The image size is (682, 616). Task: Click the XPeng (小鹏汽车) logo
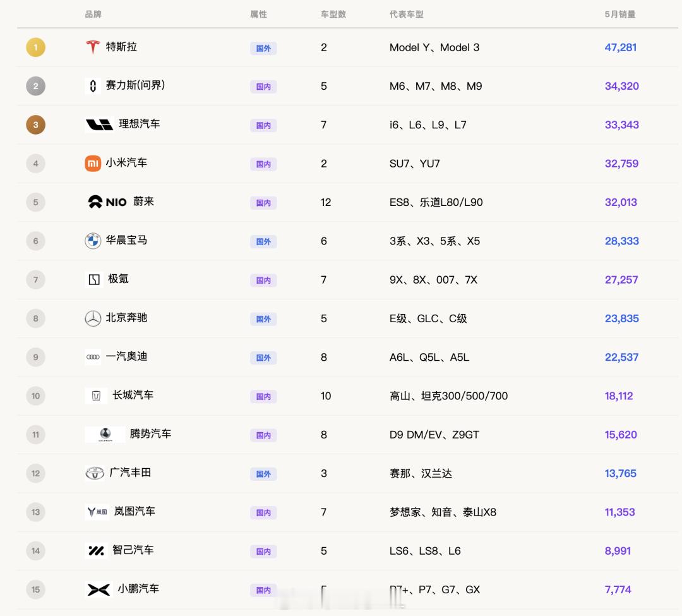[x=99, y=589]
